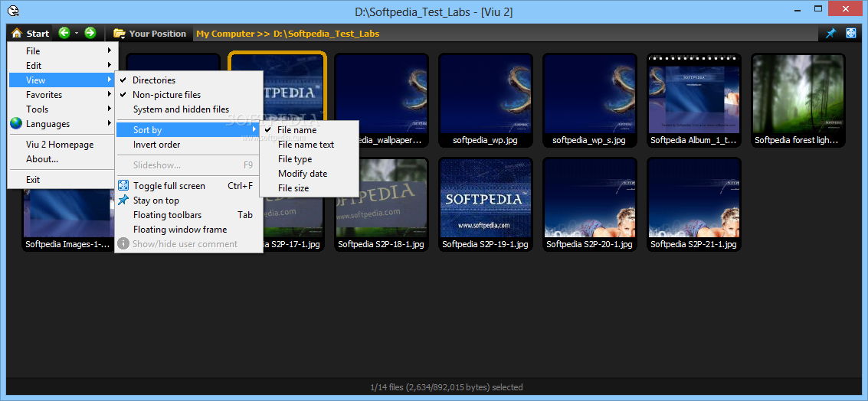The width and height of the screenshot is (868, 401).
Task: Select Stay on top menu item
Action: (188, 200)
